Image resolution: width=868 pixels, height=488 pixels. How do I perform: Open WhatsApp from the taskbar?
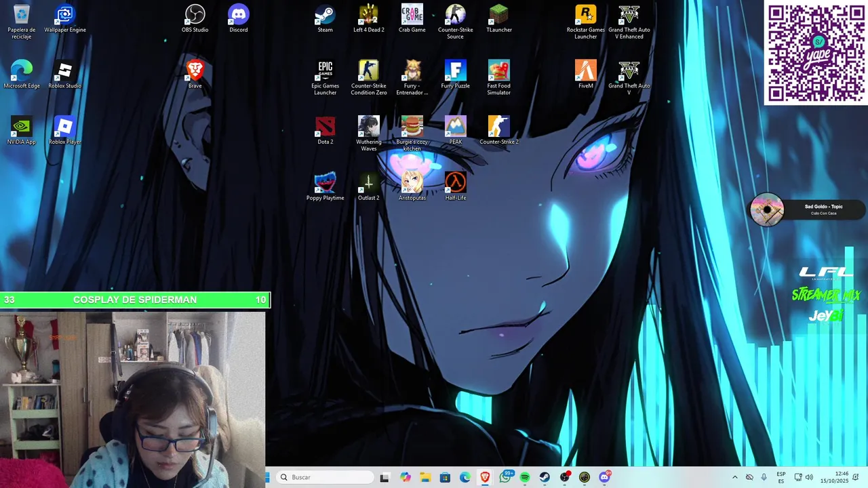tap(505, 477)
